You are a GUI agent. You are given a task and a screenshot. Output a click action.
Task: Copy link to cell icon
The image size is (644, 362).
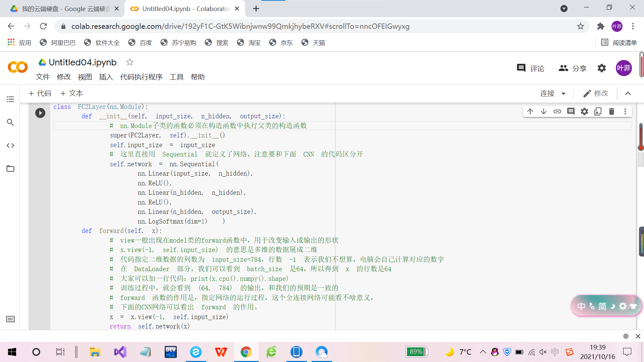click(557, 112)
